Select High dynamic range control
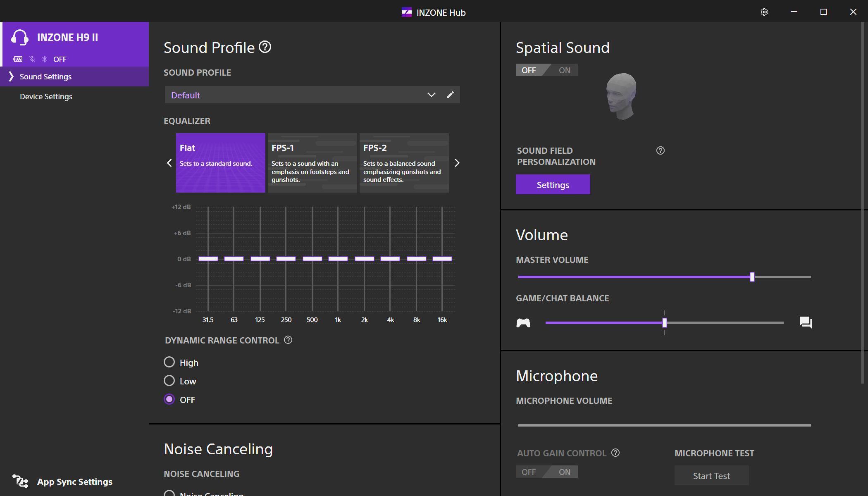The image size is (868, 496). (169, 362)
